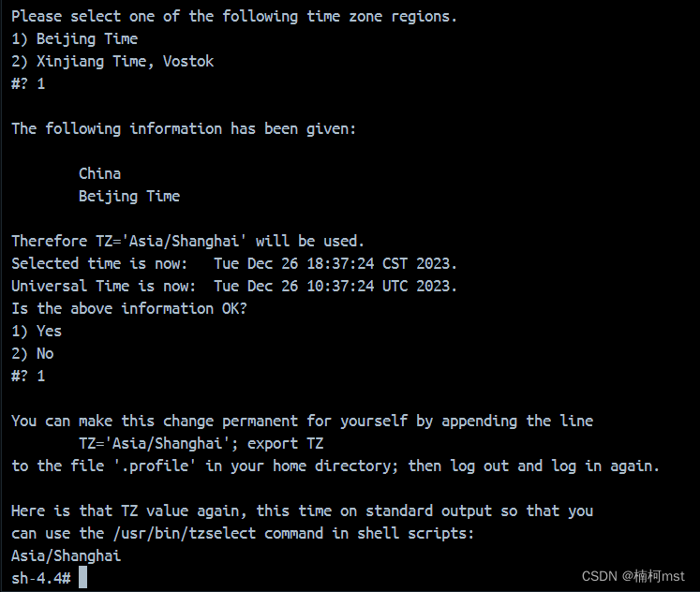The height and width of the screenshot is (592, 700).
Task: Click the second '#? 1' answer after Yes/No
Action: 28,376
